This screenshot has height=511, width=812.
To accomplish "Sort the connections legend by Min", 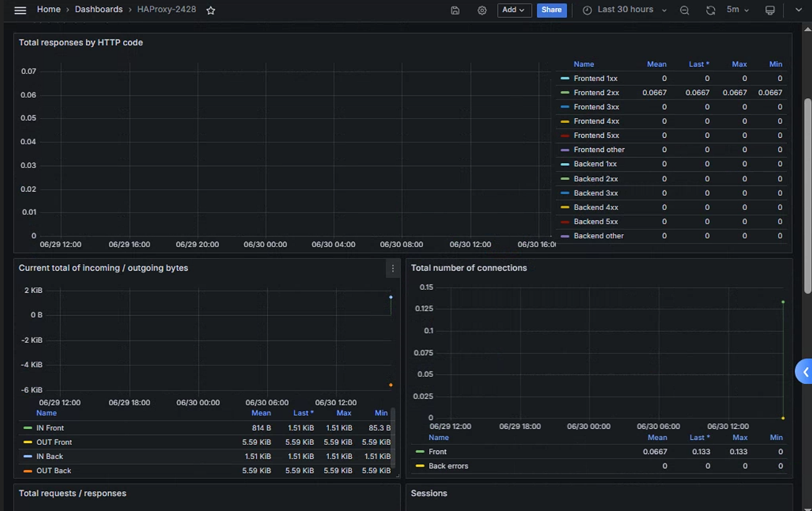I will [x=776, y=437].
